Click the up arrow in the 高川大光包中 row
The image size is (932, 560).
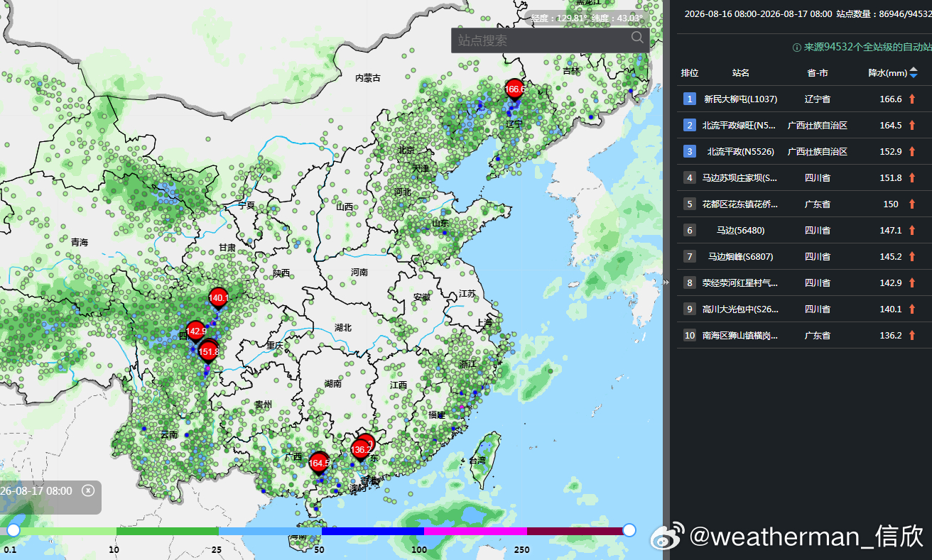click(912, 309)
